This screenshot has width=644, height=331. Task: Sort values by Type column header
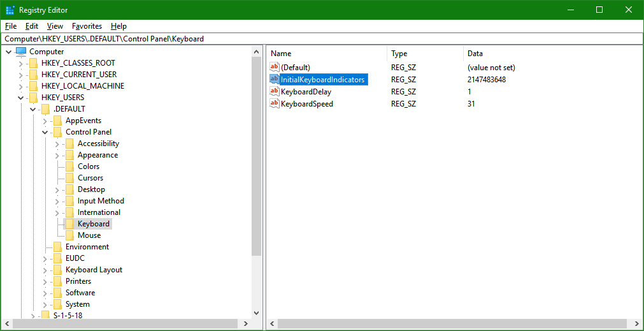pyautogui.click(x=426, y=54)
